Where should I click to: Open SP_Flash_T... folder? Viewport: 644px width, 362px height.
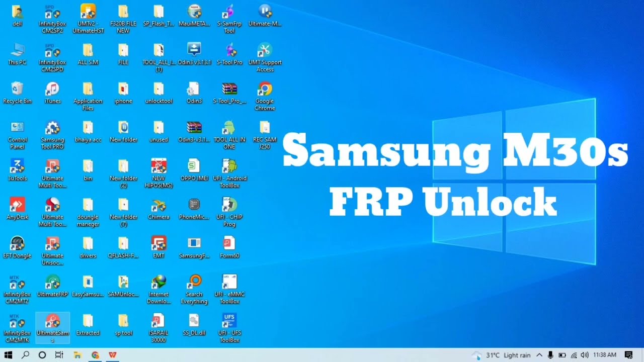pyautogui.click(x=159, y=15)
